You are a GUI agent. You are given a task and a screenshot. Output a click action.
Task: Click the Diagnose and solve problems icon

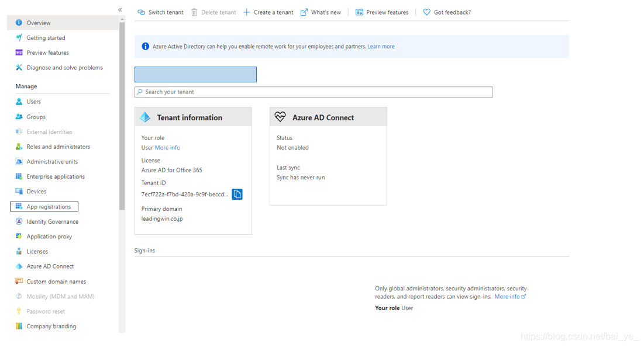19,67
